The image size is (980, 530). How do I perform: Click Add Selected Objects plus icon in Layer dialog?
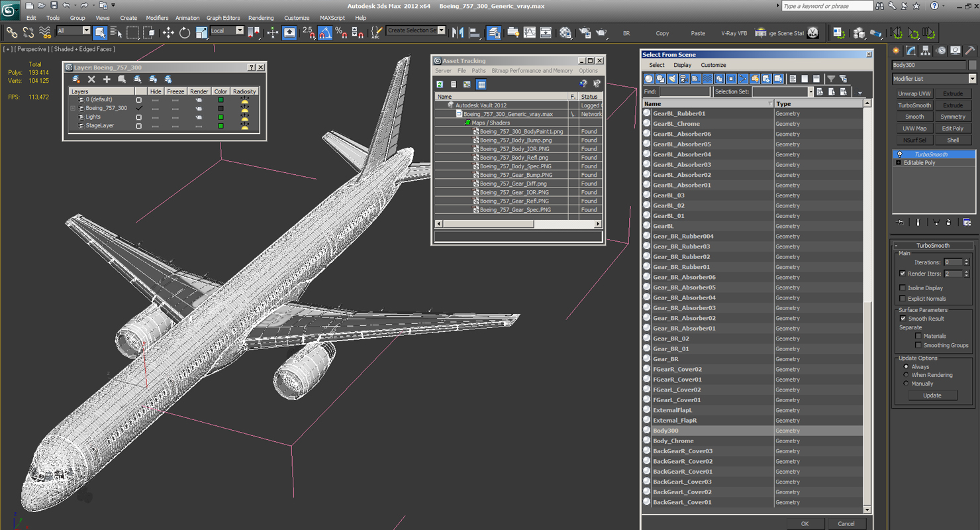tap(107, 79)
